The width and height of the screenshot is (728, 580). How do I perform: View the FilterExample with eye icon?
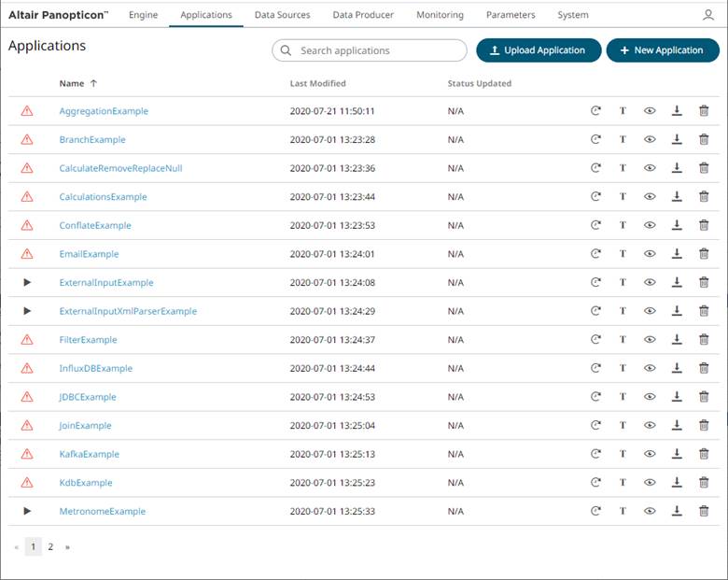(650, 340)
